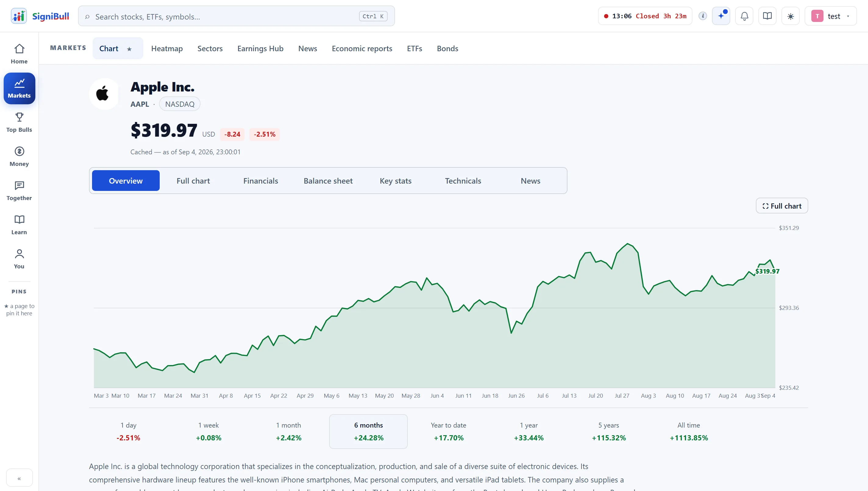Click the pink T user avatar
Viewport: 868px width, 491px height.
click(x=817, y=16)
